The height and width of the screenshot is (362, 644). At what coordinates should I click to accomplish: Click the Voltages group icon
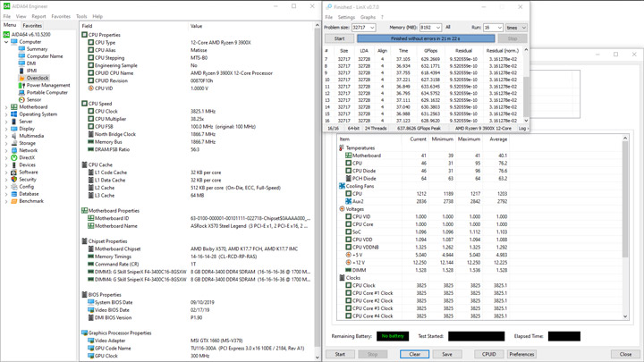click(x=342, y=209)
